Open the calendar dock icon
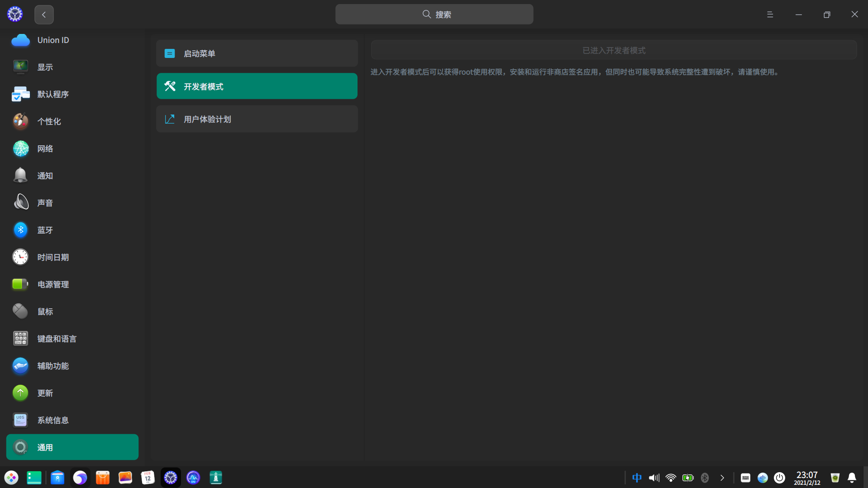 coord(148,478)
